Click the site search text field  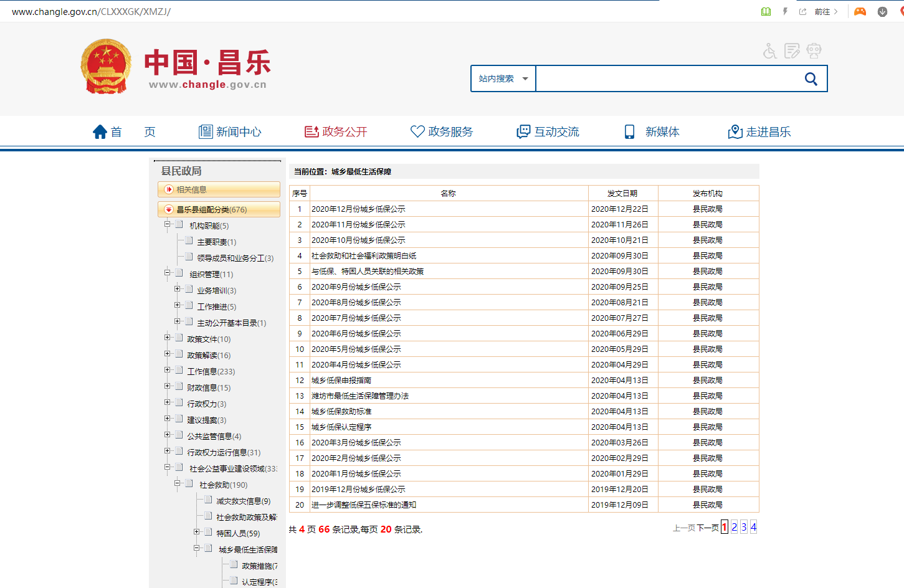[x=667, y=79]
